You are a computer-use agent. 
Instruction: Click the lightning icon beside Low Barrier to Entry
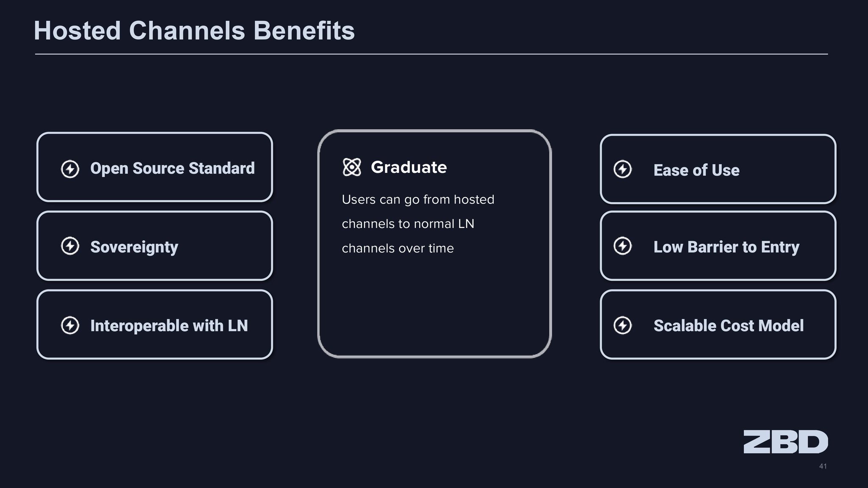pos(623,246)
